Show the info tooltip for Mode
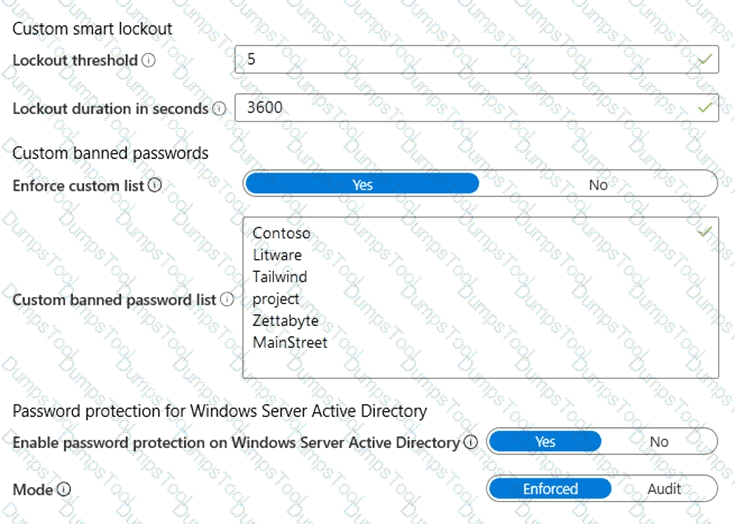The image size is (735, 524). tap(64, 489)
